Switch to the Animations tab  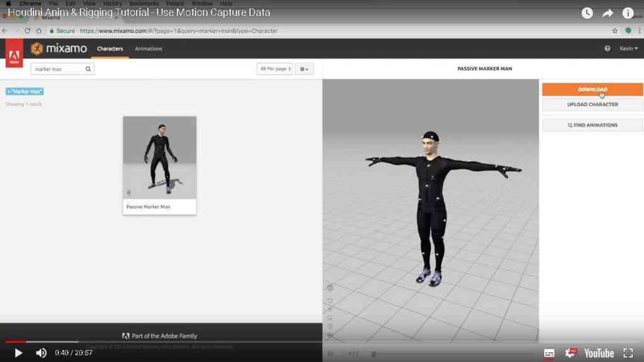pos(148,48)
